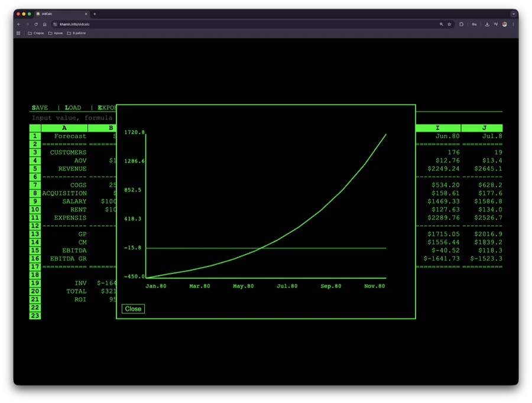The height and width of the screenshot is (403, 532).
Task: Click the formula input field
Action: point(72,118)
